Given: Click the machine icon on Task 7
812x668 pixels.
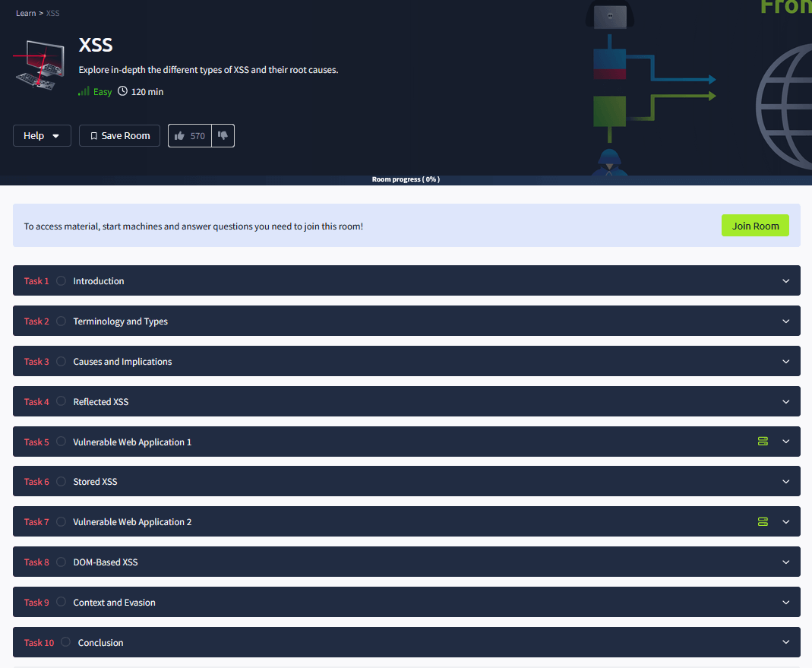Looking at the screenshot, I should coord(763,522).
